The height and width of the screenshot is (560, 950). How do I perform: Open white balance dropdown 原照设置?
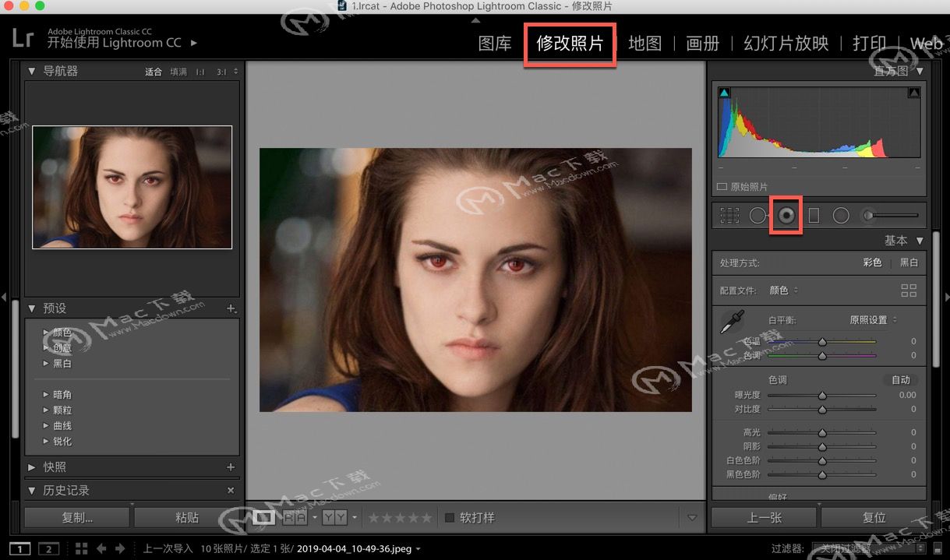click(873, 320)
